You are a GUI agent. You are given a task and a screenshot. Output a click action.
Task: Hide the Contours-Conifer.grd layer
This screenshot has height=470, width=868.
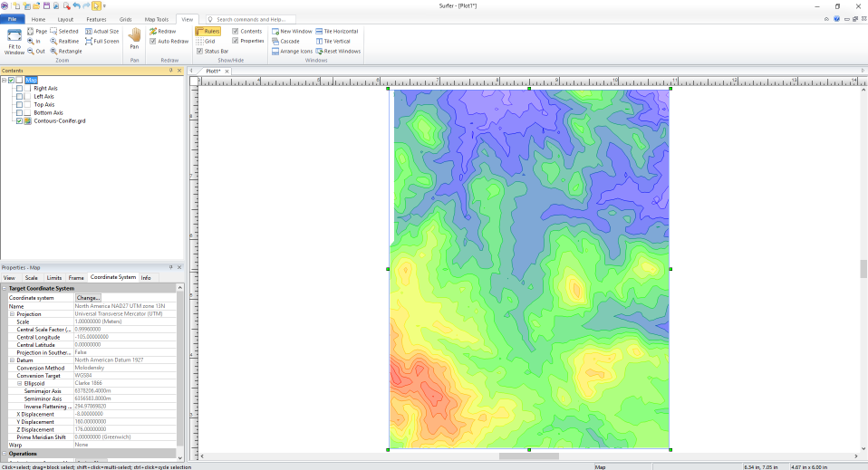19,120
